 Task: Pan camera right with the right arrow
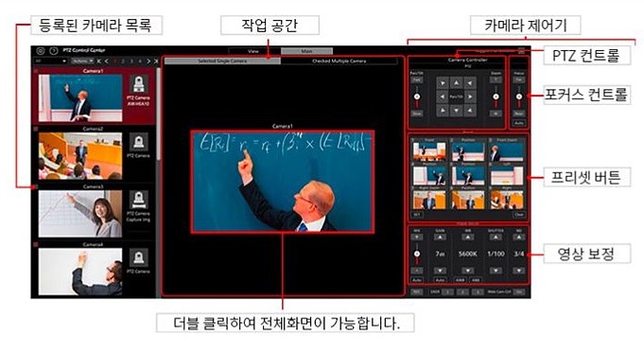pos(470,98)
